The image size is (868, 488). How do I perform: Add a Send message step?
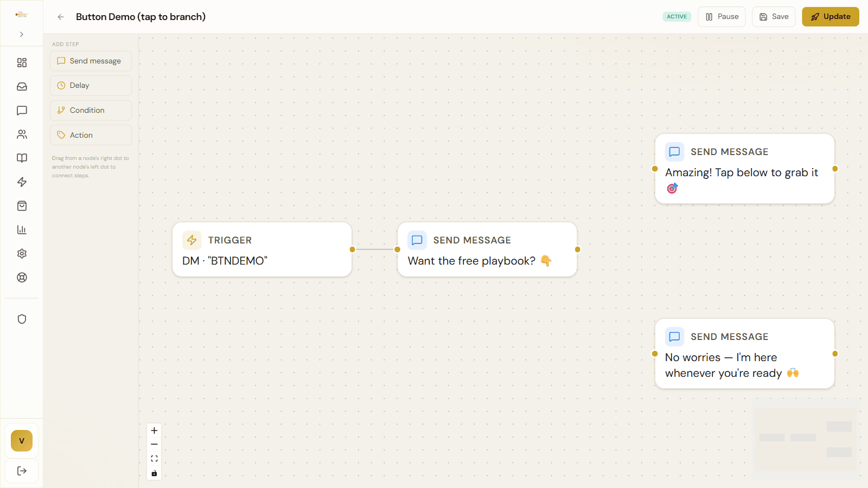coord(91,61)
